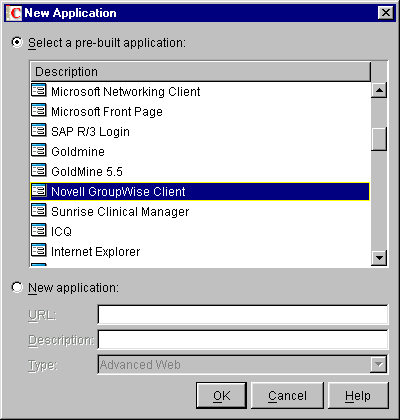Viewport: 400px width, 420px height.
Task: Click the list's scroll up arrow
Action: 379,90
